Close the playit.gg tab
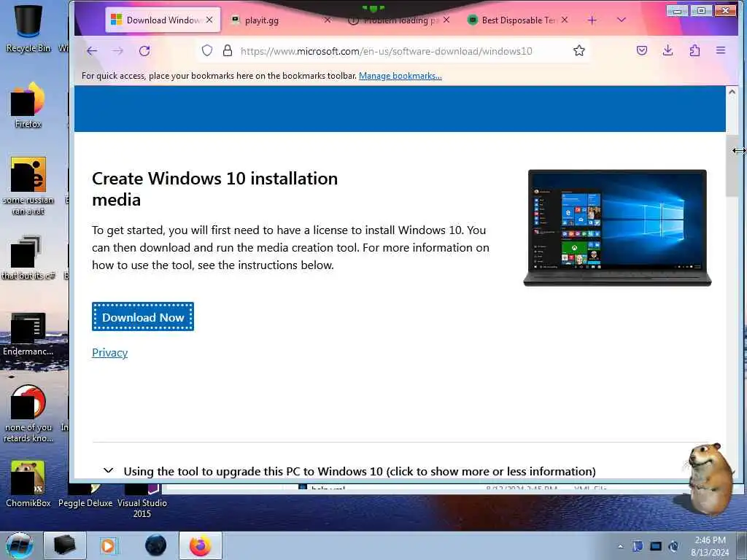Image resolution: width=747 pixels, height=560 pixels. (x=328, y=20)
